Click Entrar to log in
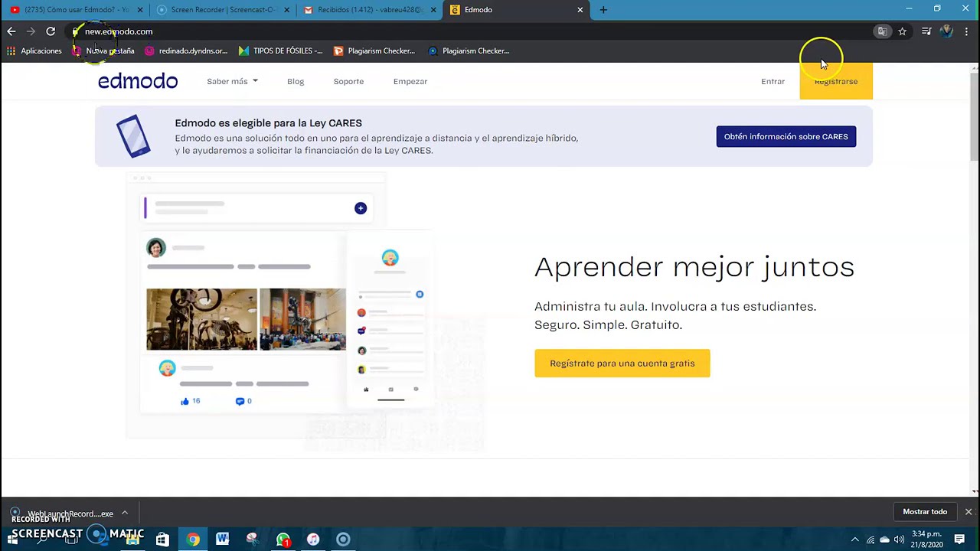The image size is (980, 551). pyautogui.click(x=773, y=81)
